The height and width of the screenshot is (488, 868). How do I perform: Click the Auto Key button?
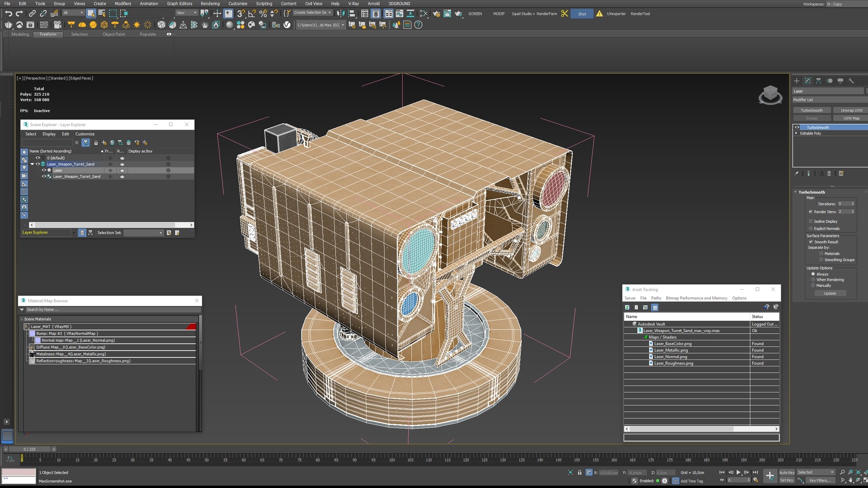point(787,473)
